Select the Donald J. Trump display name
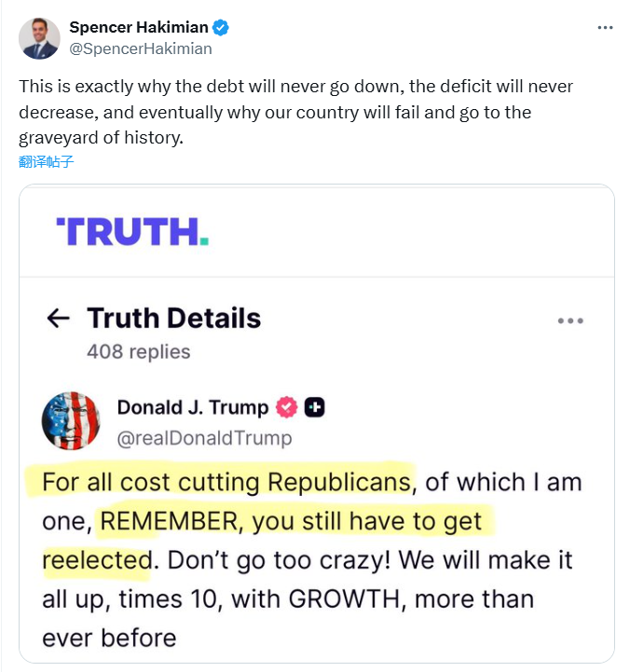The image size is (630, 672). tap(192, 407)
